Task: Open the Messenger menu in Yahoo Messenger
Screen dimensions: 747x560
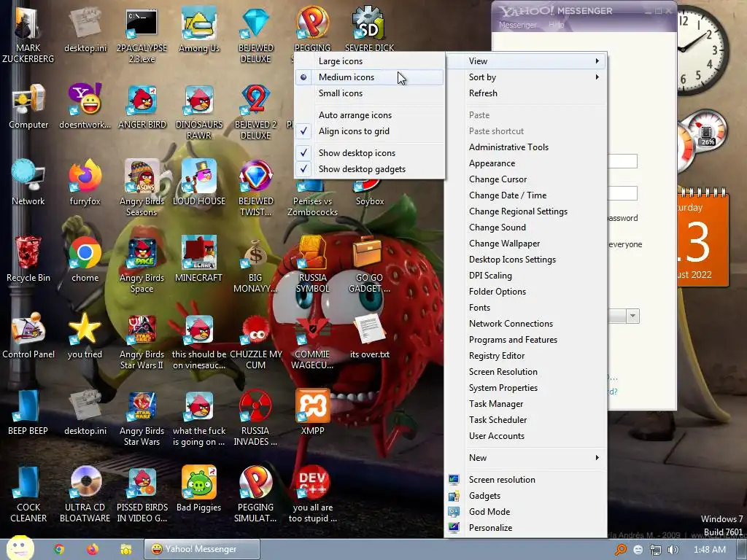Action: pyautogui.click(x=517, y=25)
